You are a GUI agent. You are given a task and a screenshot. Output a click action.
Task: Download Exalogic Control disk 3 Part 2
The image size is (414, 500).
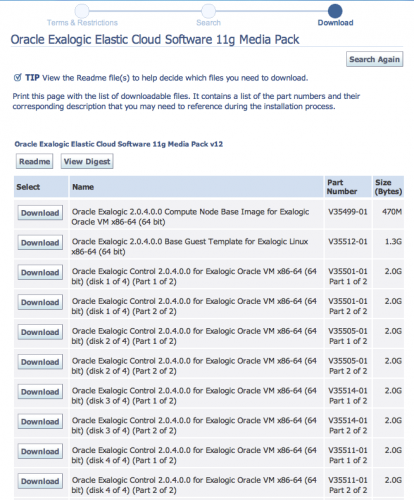click(40, 422)
